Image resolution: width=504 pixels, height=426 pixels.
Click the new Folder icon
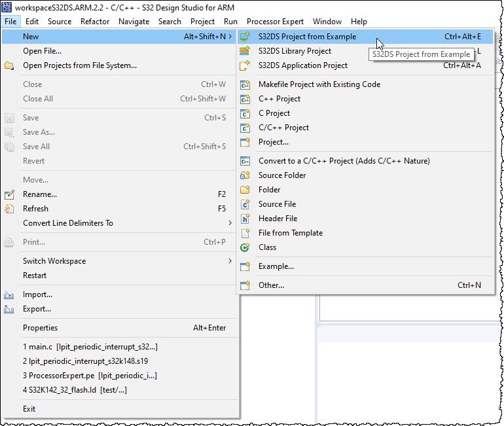click(245, 190)
